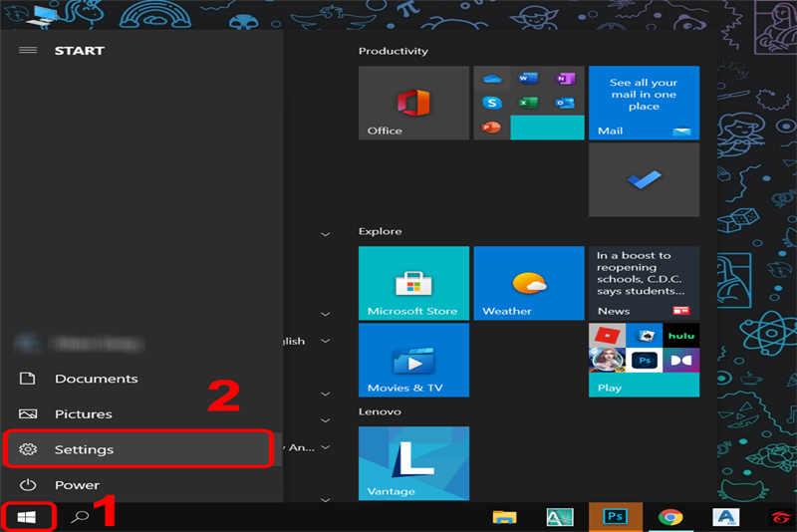The image size is (797, 532).
Task: Open Solitaire in the Play tile
Action: tap(644, 336)
